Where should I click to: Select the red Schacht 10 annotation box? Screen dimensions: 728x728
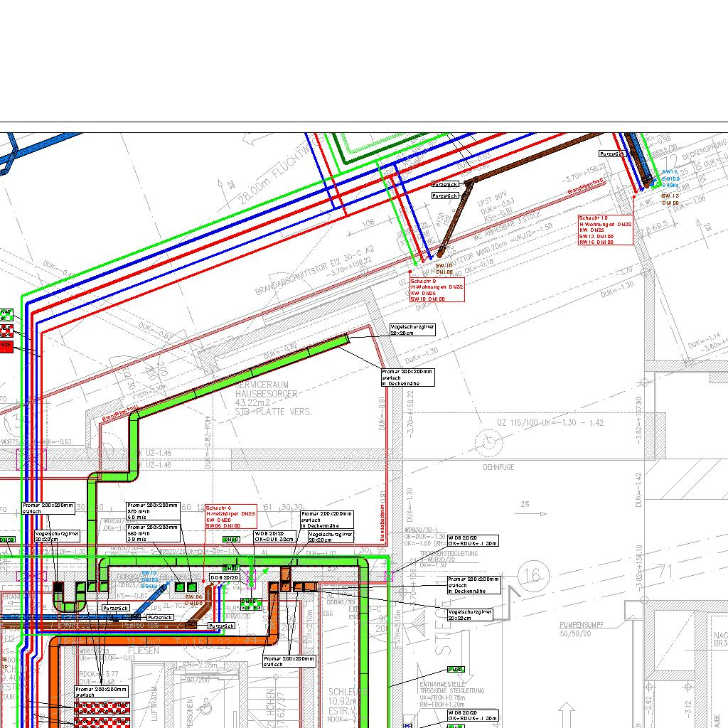(x=606, y=230)
